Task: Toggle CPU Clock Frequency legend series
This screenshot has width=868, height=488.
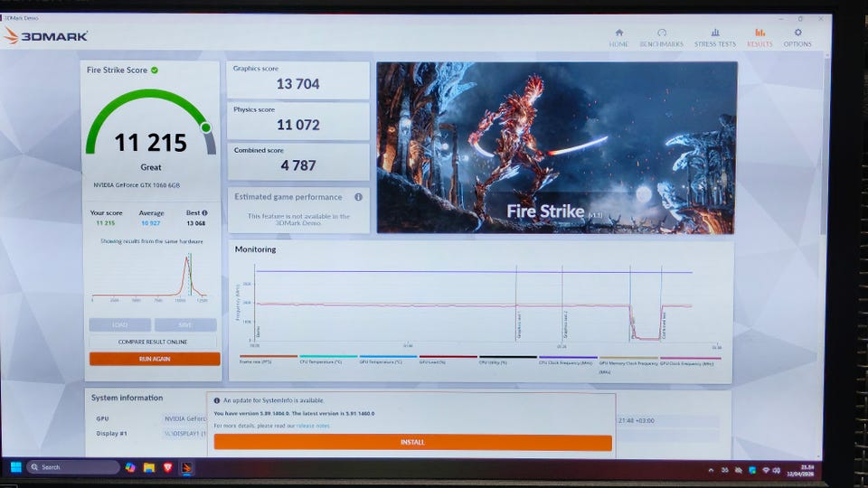Action: [568, 360]
